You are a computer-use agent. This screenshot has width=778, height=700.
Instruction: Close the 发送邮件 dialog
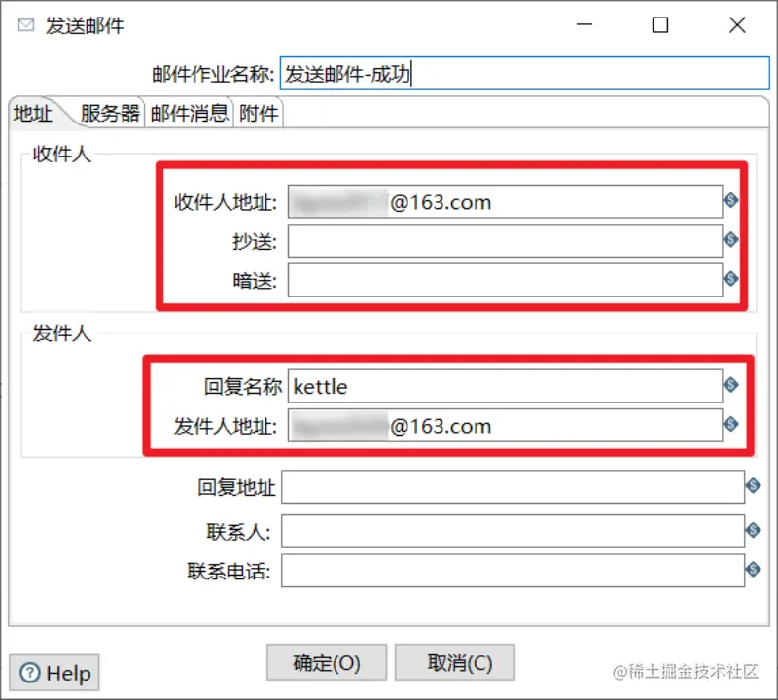737,24
